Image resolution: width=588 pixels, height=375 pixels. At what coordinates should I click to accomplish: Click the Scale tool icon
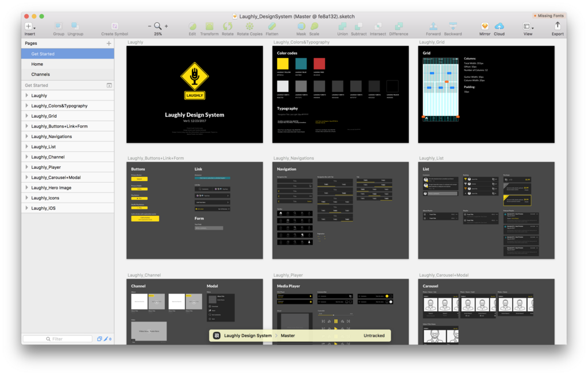coord(314,26)
